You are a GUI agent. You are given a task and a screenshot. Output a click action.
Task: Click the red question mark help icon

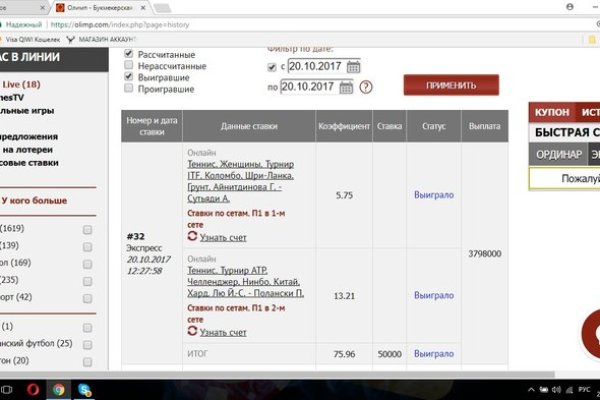[366, 87]
